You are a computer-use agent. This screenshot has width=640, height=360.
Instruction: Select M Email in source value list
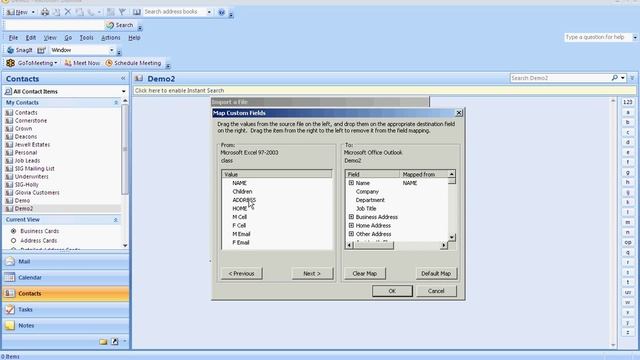click(241, 234)
